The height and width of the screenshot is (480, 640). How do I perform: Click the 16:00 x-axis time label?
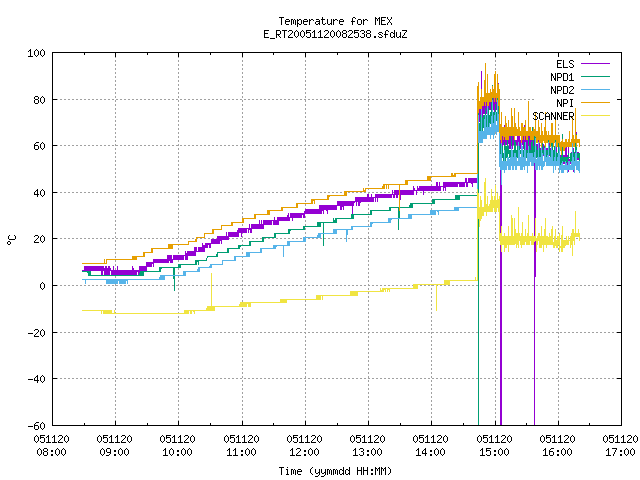558,452
